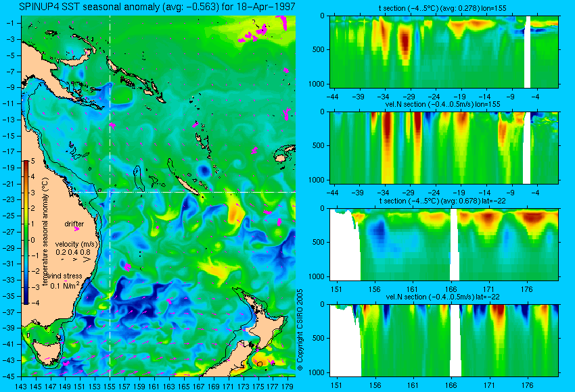Click the 'wind stress' legend label
This screenshot has width=575, height=392.
[65, 276]
